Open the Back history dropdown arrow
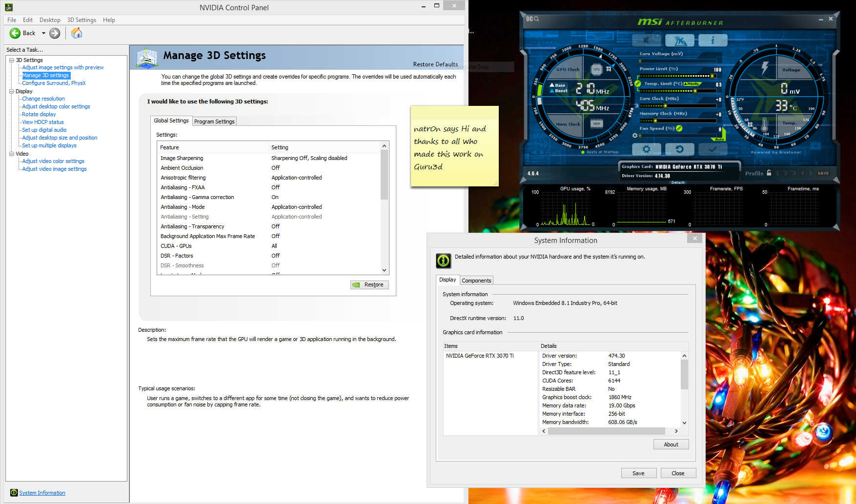Image resolution: width=856 pixels, height=504 pixels. pyautogui.click(x=43, y=33)
